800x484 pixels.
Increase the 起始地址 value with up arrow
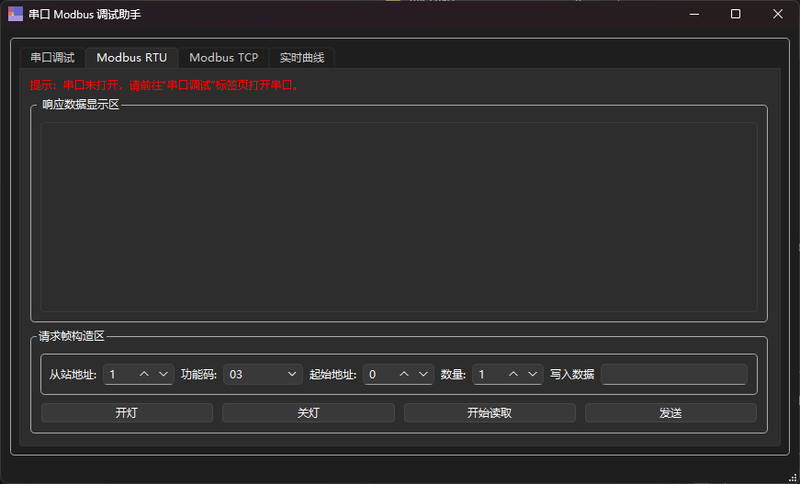click(404, 374)
